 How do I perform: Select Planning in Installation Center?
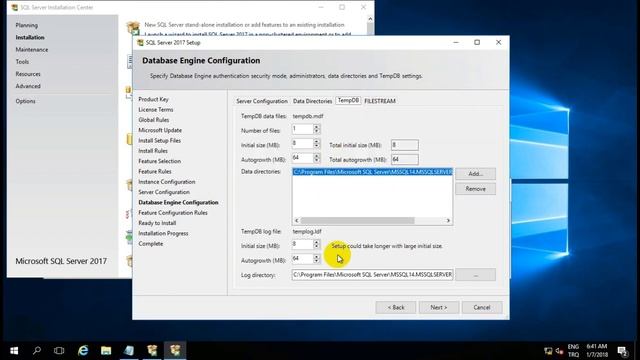pyautogui.click(x=27, y=25)
